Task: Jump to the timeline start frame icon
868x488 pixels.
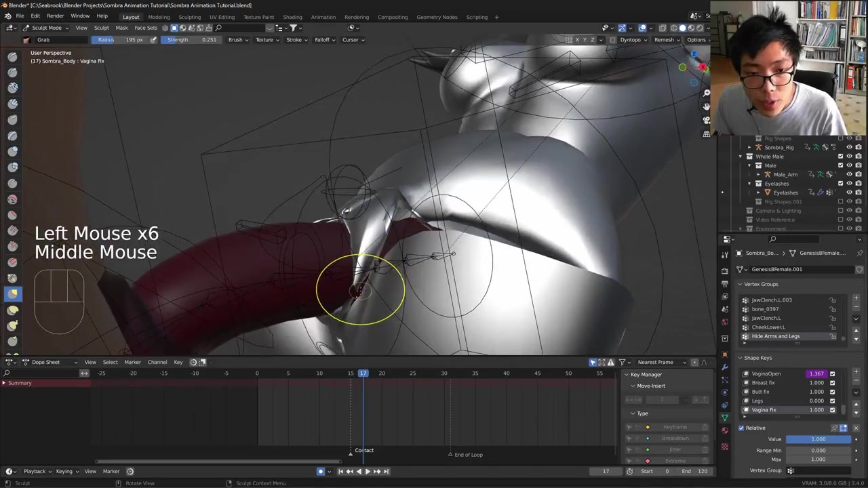Action: click(340, 471)
